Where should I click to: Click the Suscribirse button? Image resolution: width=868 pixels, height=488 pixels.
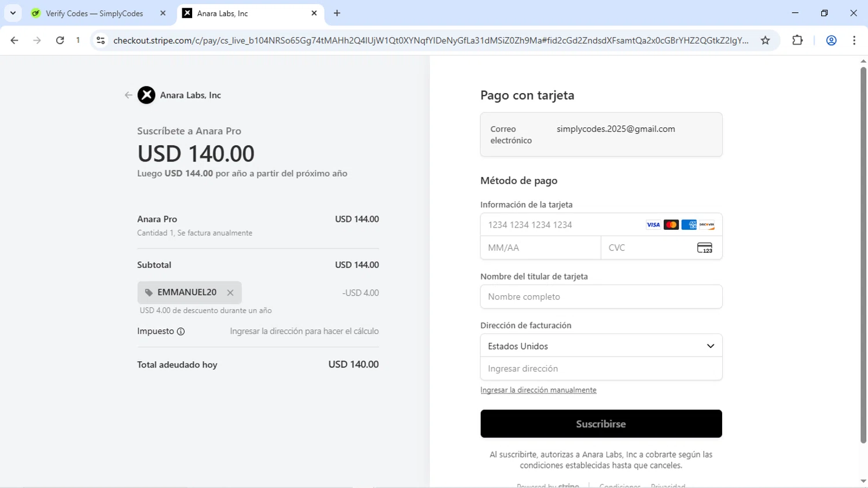click(x=601, y=424)
